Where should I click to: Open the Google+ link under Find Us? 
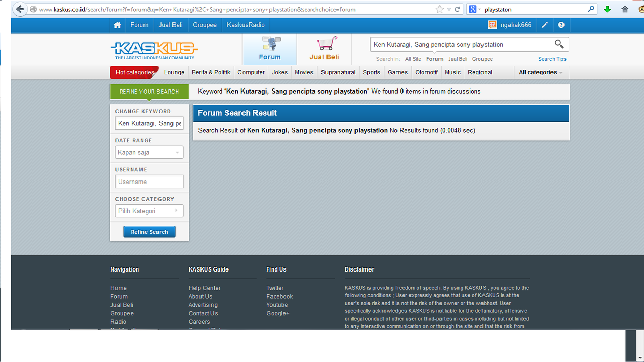(x=278, y=314)
